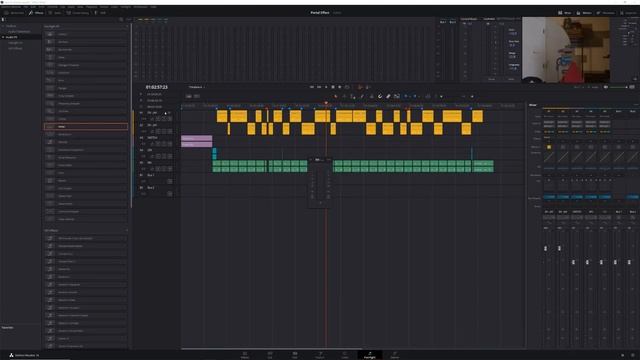Toggle the Loop playback button
640x360 pixels.
347,87
